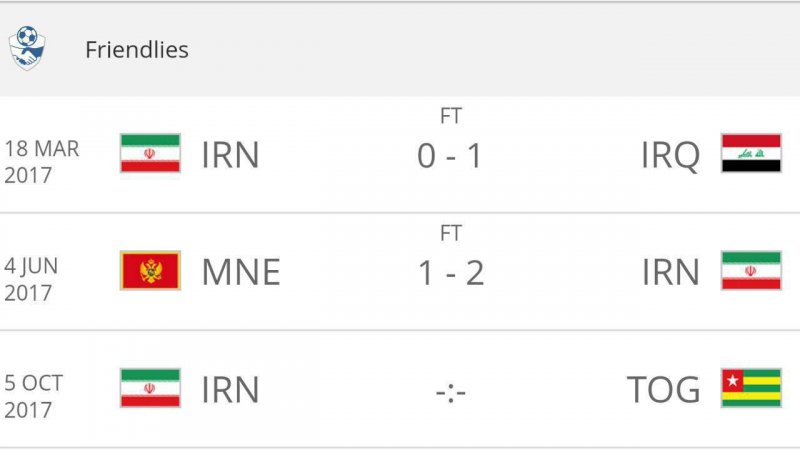Image resolution: width=800 pixels, height=450 pixels.
Task: Select the IRQ team name
Action: pos(670,156)
